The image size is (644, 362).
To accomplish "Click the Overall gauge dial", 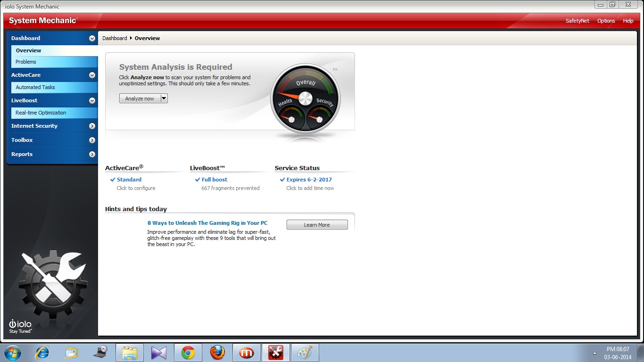I will click(x=305, y=98).
